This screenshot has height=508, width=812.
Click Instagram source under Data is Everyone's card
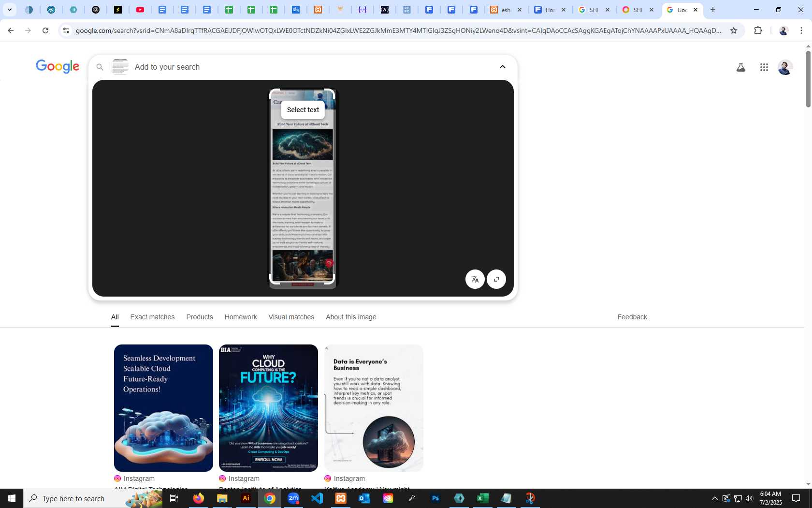click(x=345, y=478)
